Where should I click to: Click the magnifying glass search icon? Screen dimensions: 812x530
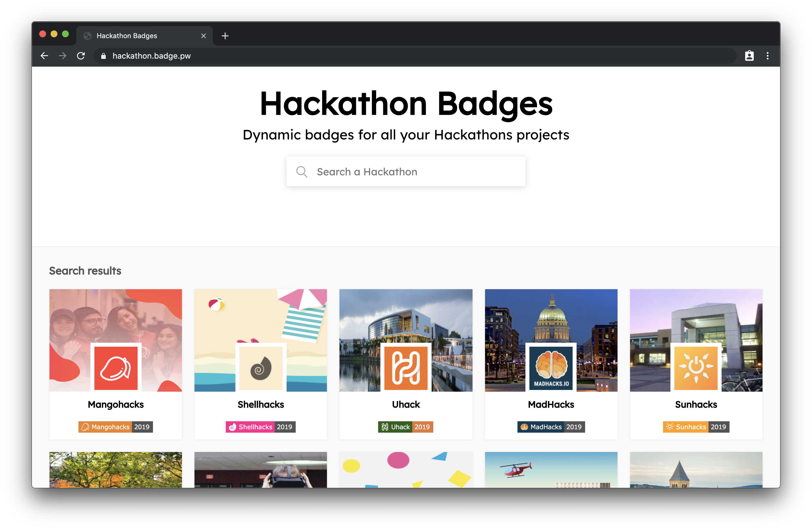coord(302,172)
